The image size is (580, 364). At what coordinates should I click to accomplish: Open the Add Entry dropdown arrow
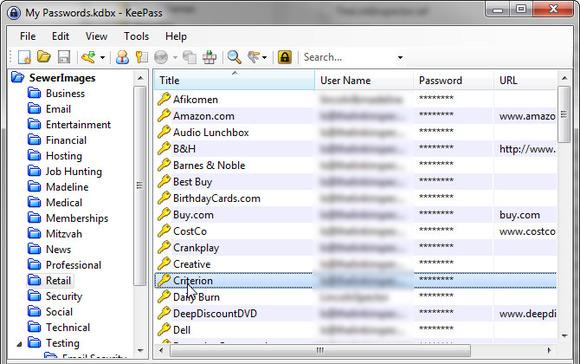coord(102,58)
